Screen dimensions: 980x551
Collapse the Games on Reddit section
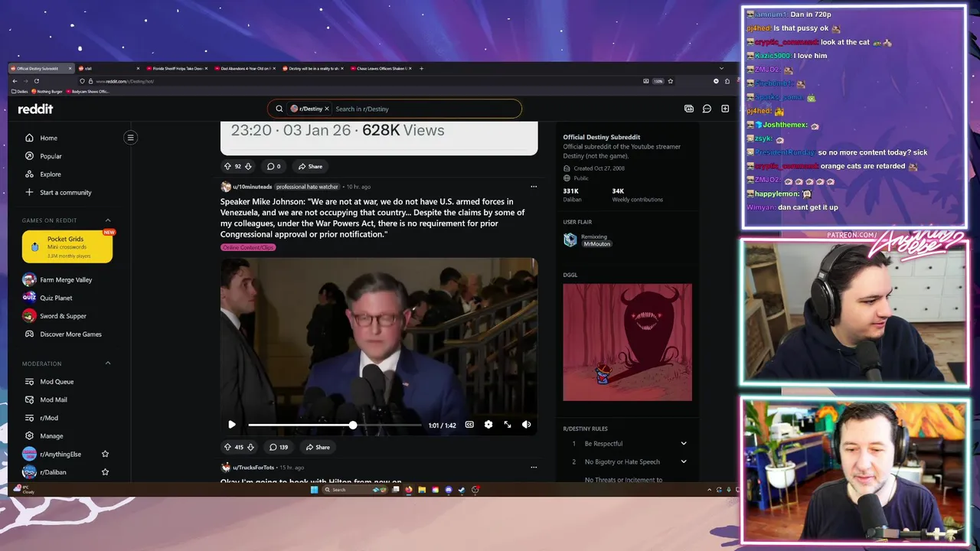[108, 220]
